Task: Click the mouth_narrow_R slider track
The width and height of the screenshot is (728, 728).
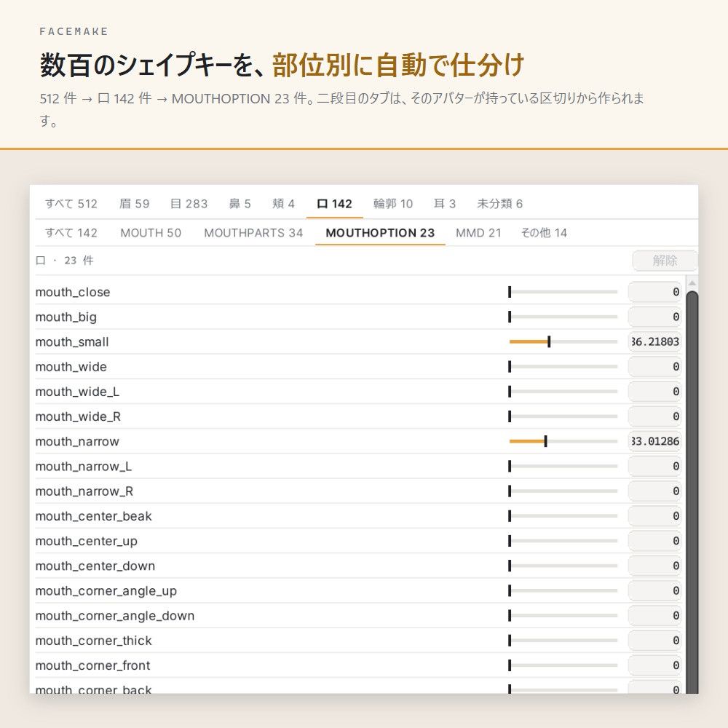Action: 563,491
